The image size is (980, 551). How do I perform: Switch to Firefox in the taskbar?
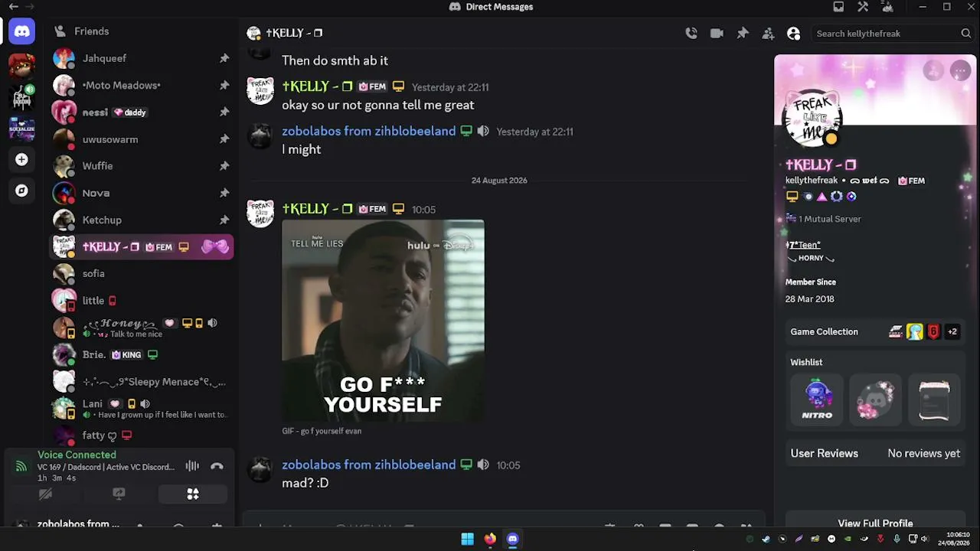pos(490,539)
